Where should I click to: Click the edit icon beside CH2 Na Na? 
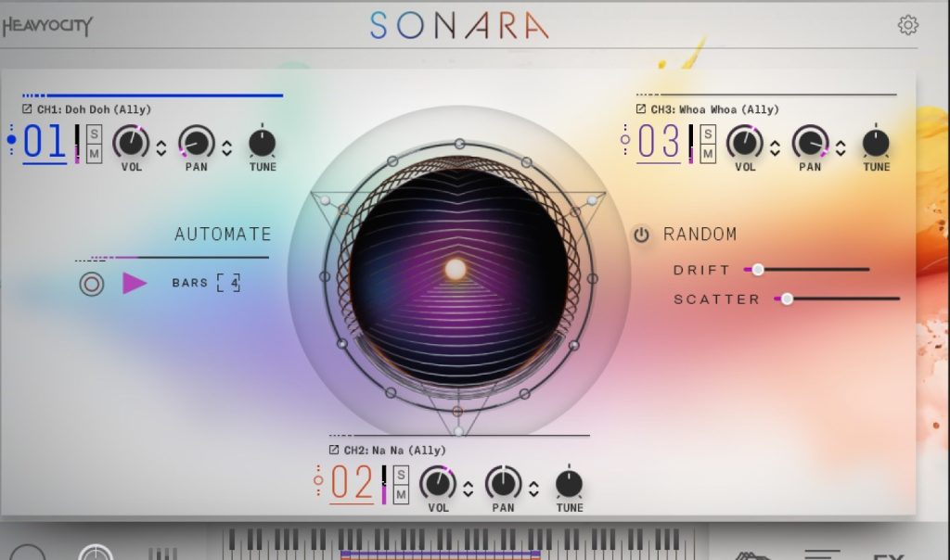334,451
